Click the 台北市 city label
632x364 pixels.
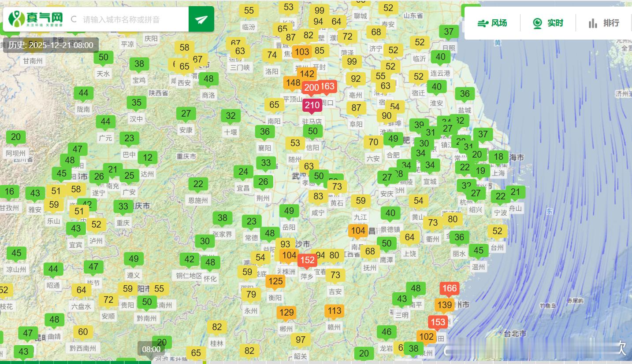(514, 334)
